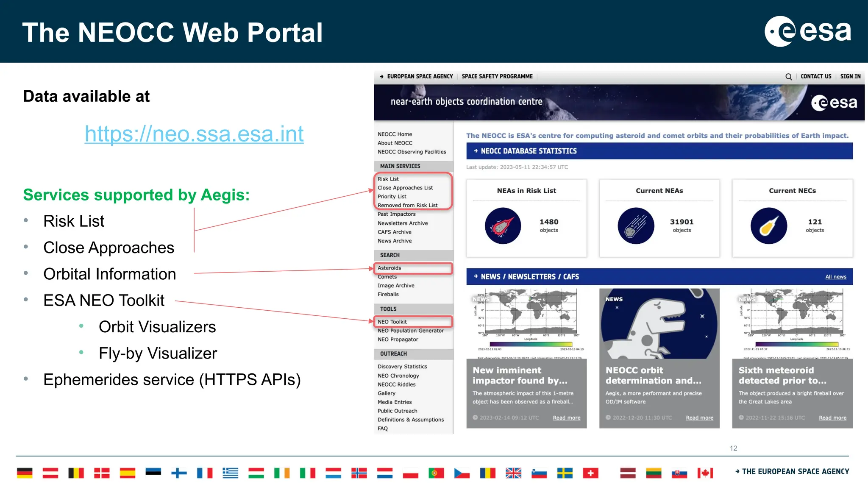The width and height of the screenshot is (868, 487).
Task: Click the NEOCC Database Statistics header
Action: coord(659,151)
